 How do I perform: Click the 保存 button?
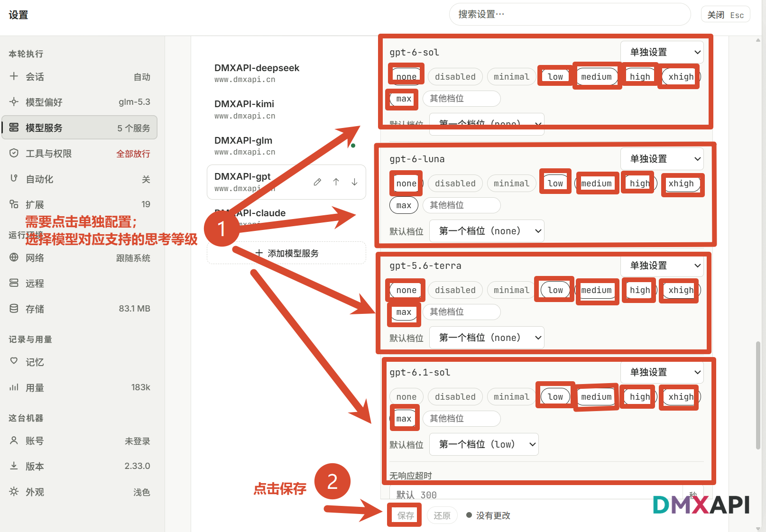tap(406, 515)
